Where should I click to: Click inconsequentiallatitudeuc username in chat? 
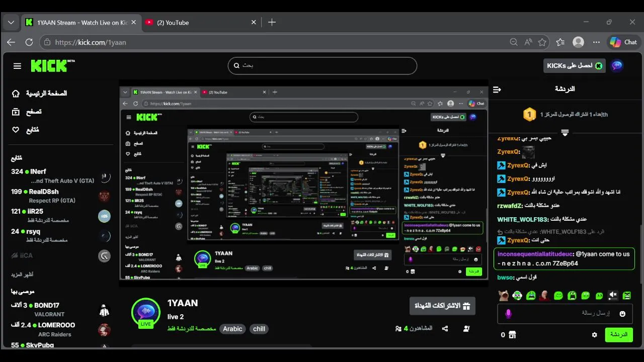point(535,254)
